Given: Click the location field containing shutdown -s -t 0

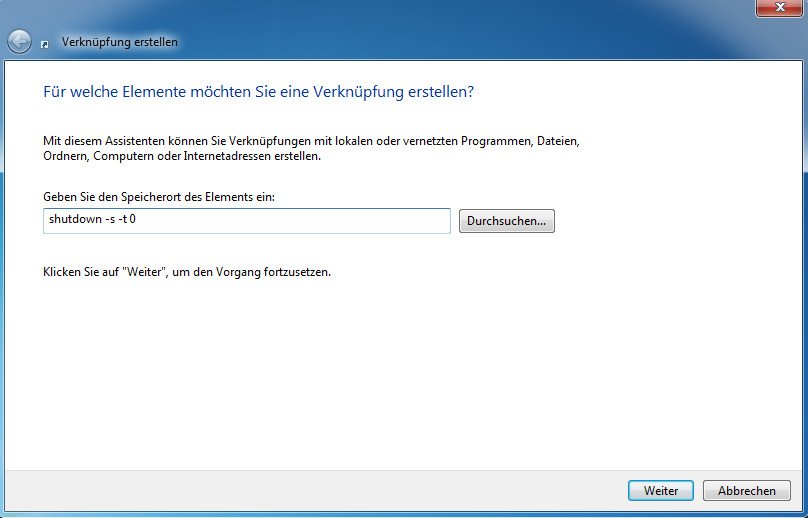Looking at the screenshot, I should click(x=247, y=221).
